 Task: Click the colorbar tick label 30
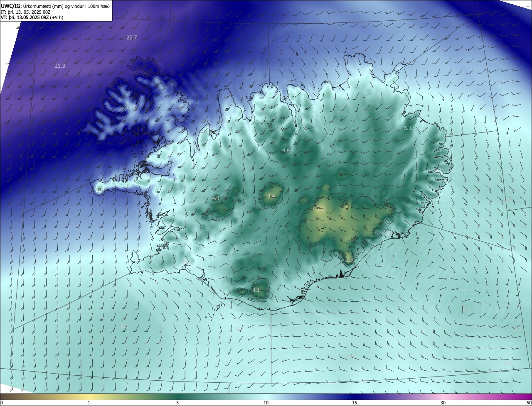[443, 403]
